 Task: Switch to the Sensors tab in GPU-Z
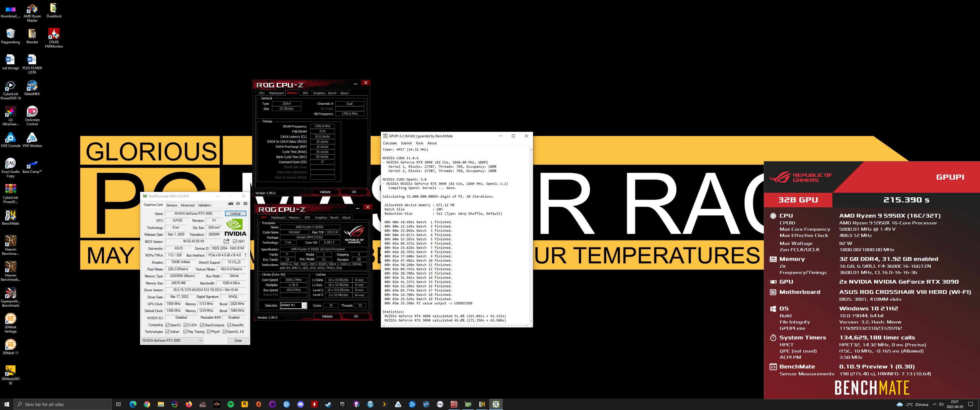pyautogui.click(x=171, y=205)
